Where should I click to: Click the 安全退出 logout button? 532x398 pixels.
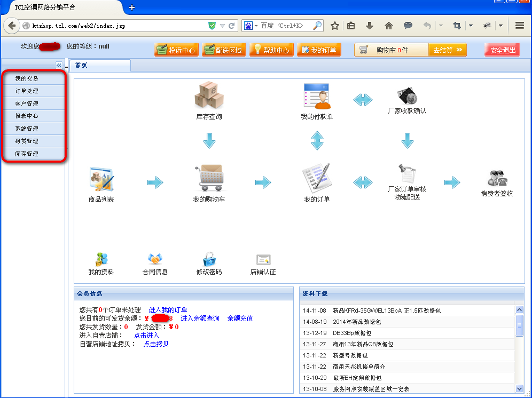point(503,50)
